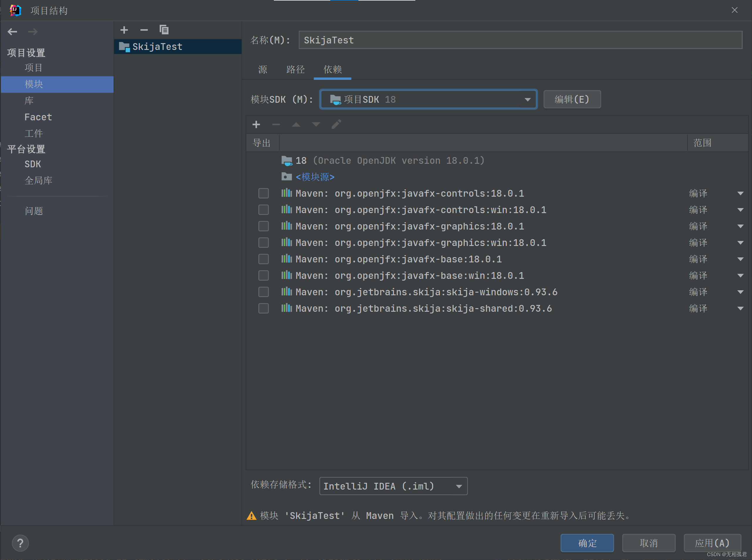Switch to the 依赖 (Dependencies) tab

[x=333, y=70]
